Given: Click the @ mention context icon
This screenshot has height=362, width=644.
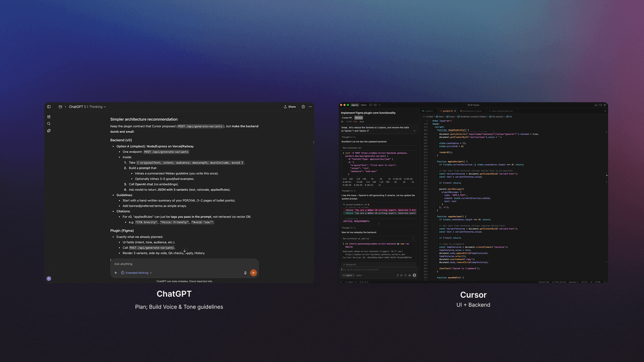Looking at the screenshot, I should click(401, 276).
